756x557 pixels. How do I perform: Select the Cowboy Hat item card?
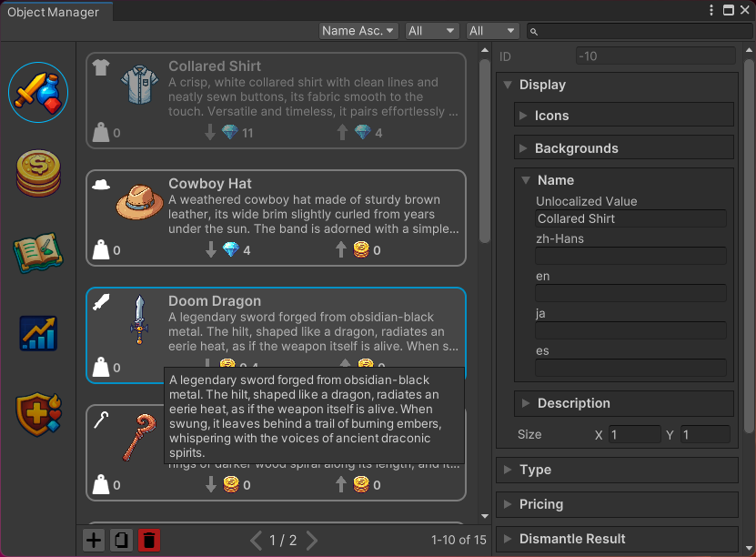pyautogui.click(x=276, y=218)
